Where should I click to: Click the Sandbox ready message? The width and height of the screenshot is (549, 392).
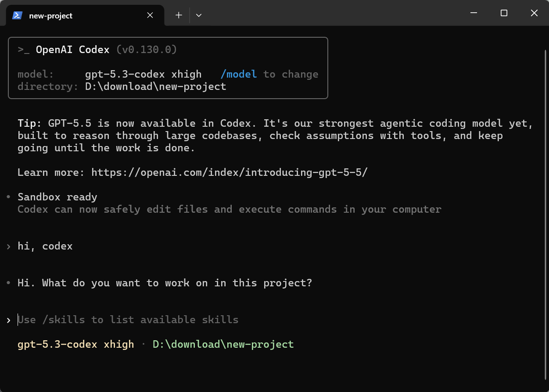coord(57,197)
